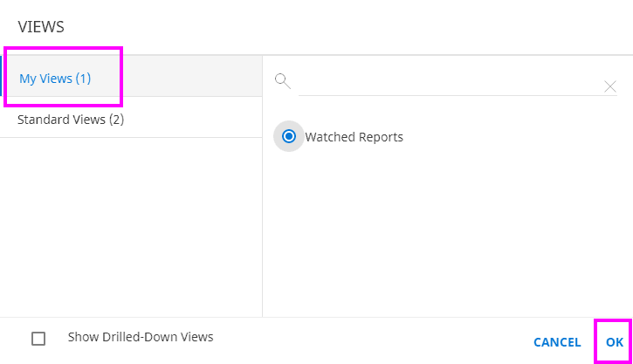
Task: Click the empty space under Standard Views
Action: point(131,227)
